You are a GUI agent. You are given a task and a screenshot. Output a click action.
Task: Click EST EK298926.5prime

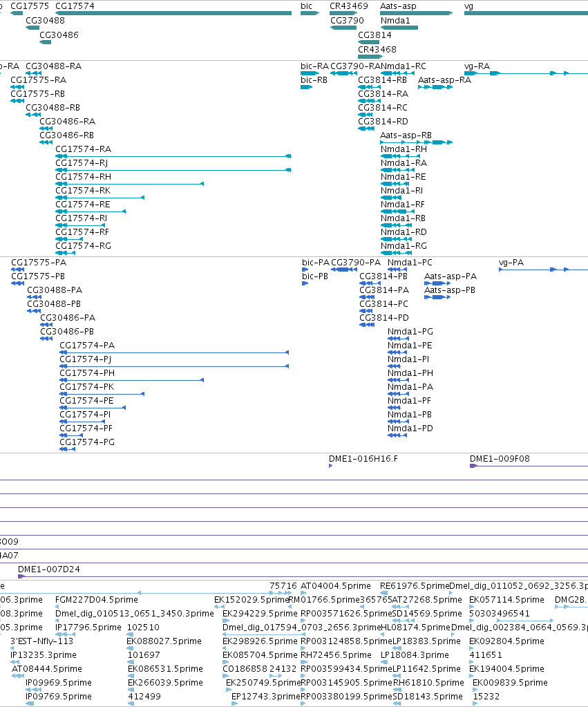click(260, 641)
